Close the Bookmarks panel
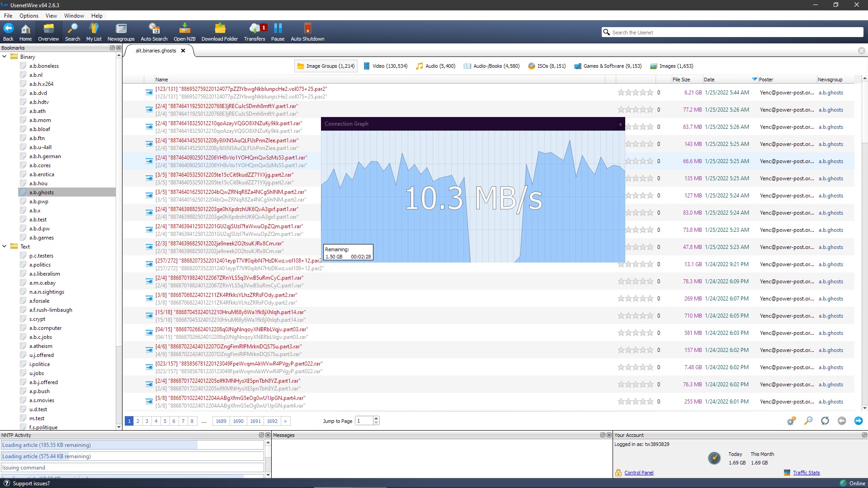This screenshot has height=488, width=868. pyautogui.click(x=118, y=48)
